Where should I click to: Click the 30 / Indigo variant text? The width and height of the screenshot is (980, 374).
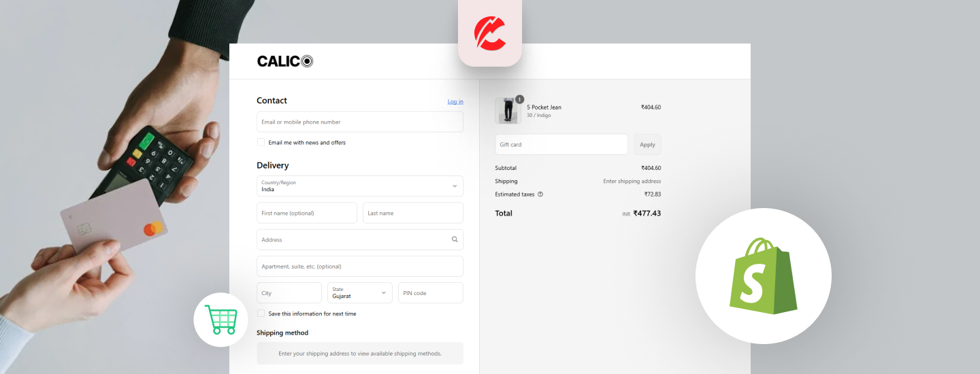[x=539, y=116]
